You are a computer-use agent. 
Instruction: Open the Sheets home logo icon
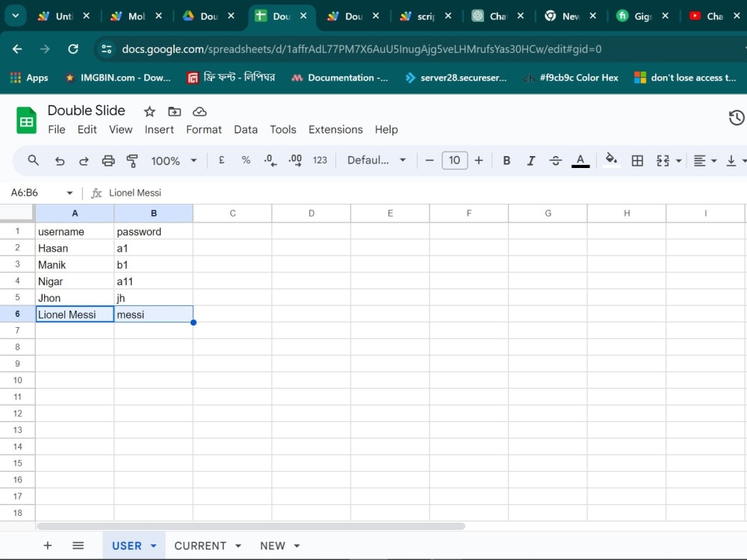coord(27,120)
